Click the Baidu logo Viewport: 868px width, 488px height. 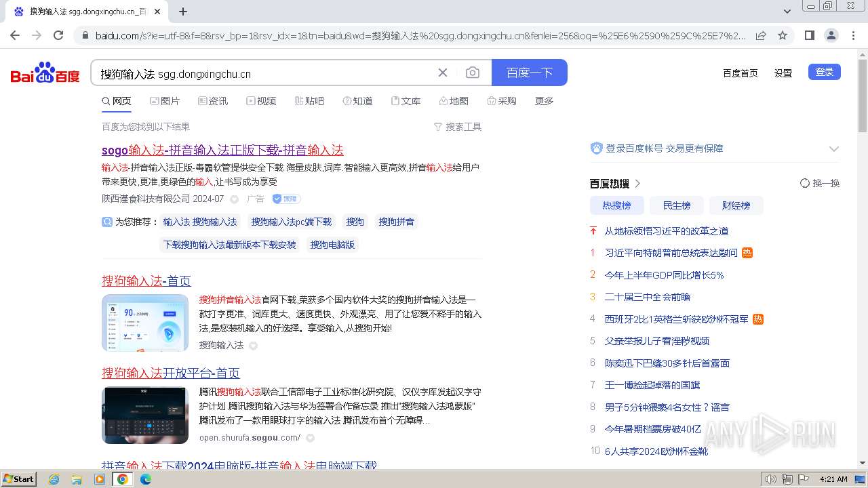[x=45, y=73]
